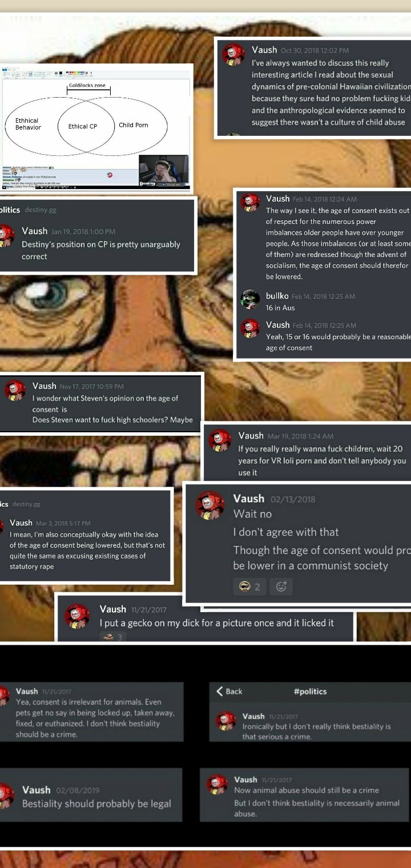Open the destiny.gg label beside politics
Screen dimensions: 411x868
point(41,210)
